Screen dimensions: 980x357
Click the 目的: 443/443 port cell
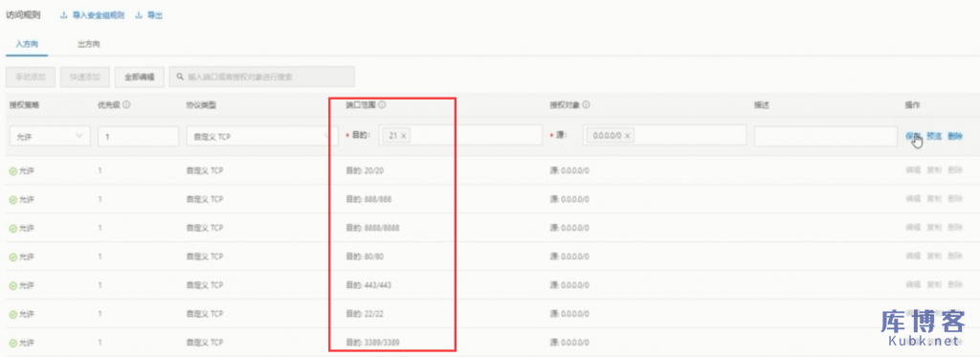tap(368, 285)
